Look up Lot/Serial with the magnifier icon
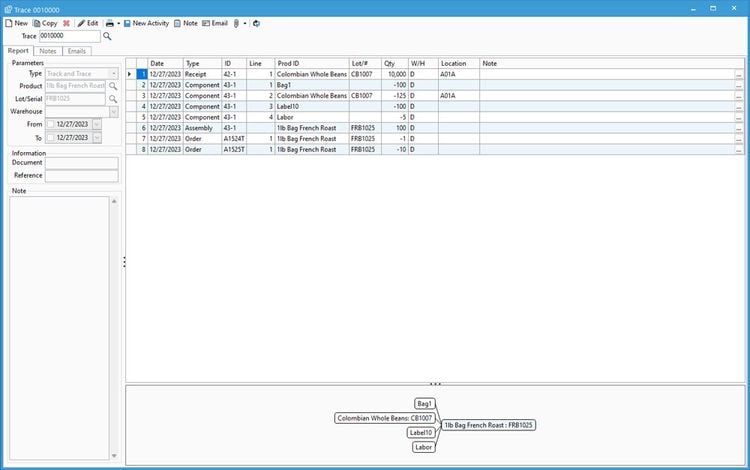The width and height of the screenshot is (750, 470). point(113,98)
